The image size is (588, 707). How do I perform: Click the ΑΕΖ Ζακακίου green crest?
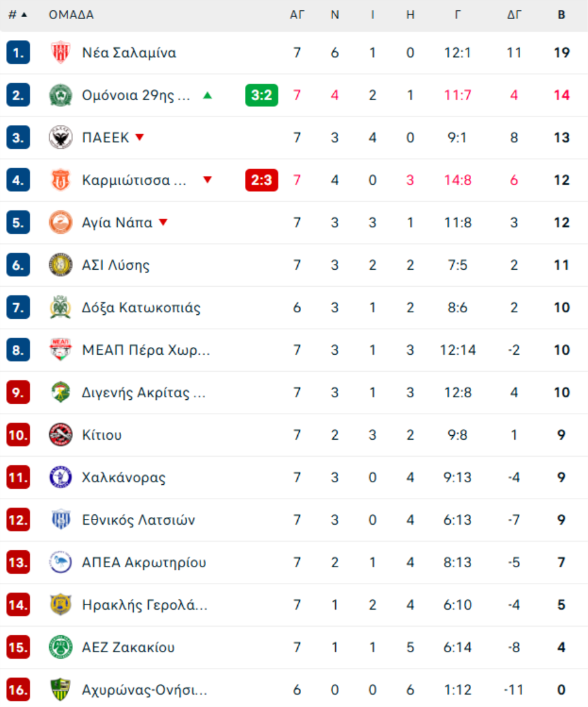[61, 648]
